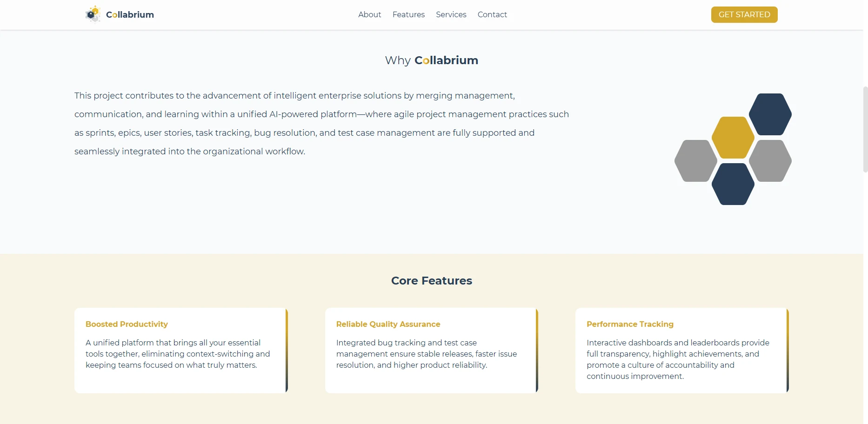Click the Collabrium brand name in header
The height and width of the screenshot is (424, 868).
[x=130, y=14]
